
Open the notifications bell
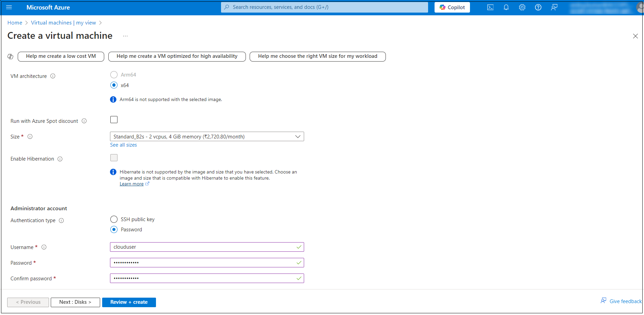[x=506, y=7]
